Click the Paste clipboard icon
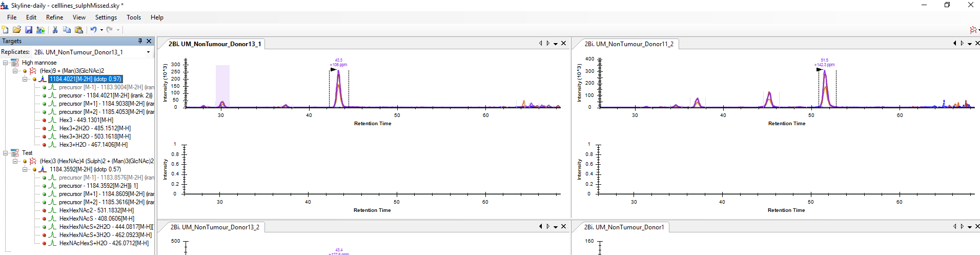This screenshot has width=980, height=255. point(79,30)
